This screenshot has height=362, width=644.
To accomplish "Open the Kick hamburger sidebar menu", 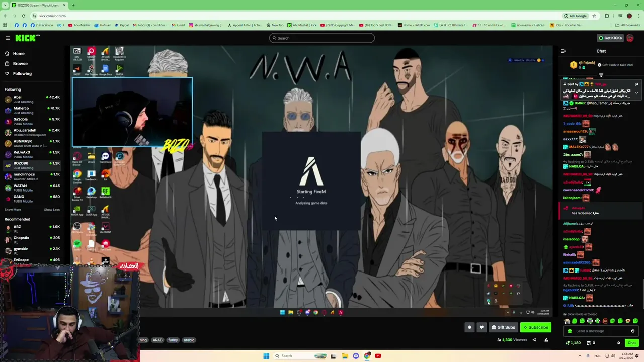I will 8,38.
